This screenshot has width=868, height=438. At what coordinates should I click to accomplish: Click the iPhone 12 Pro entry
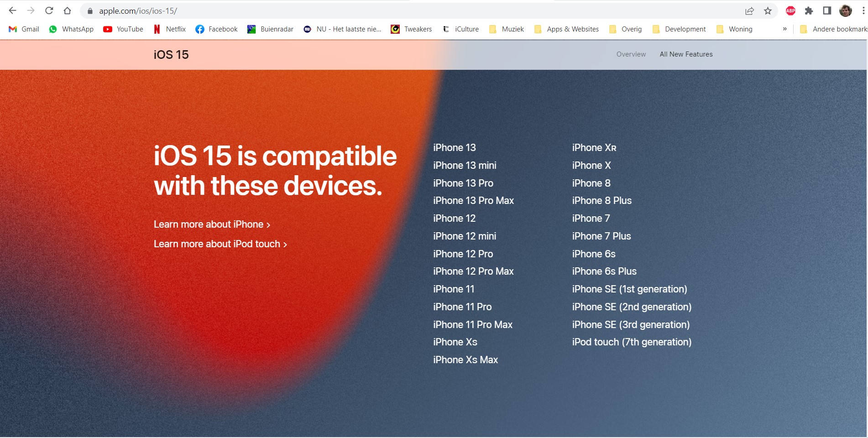463,254
